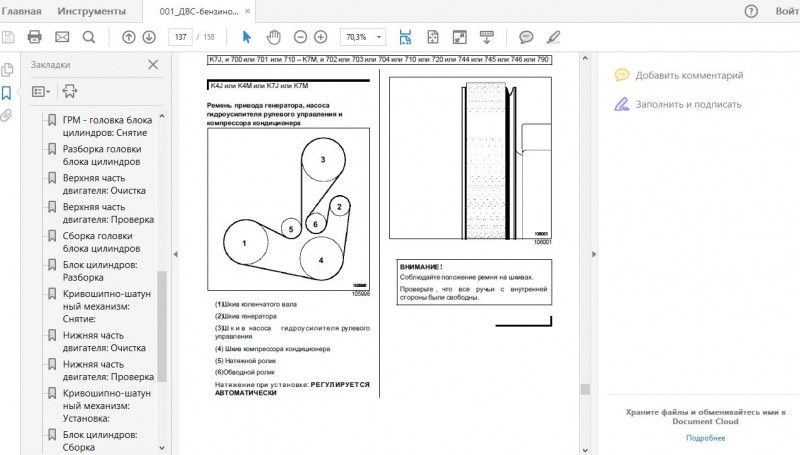Click the document vertical scrollbar thumb
The image size is (800, 455).
tap(585, 389)
